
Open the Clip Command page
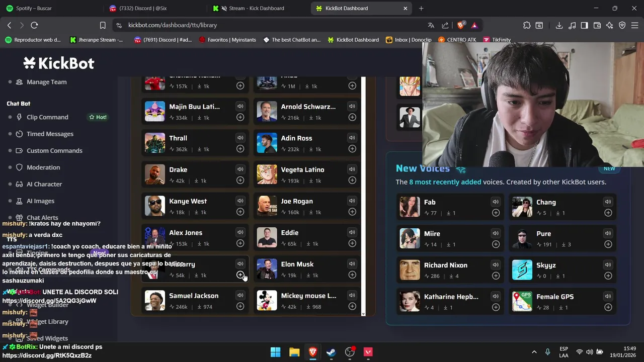click(47, 117)
